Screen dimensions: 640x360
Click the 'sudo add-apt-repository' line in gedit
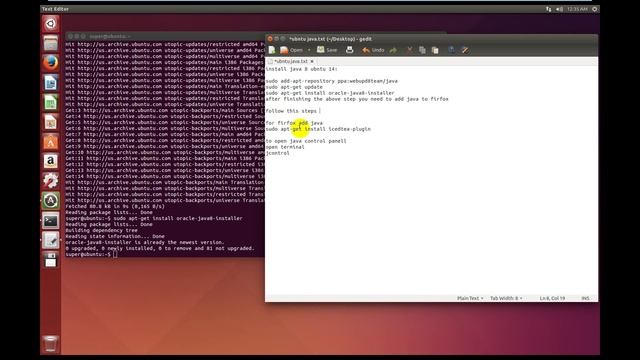coord(331,81)
